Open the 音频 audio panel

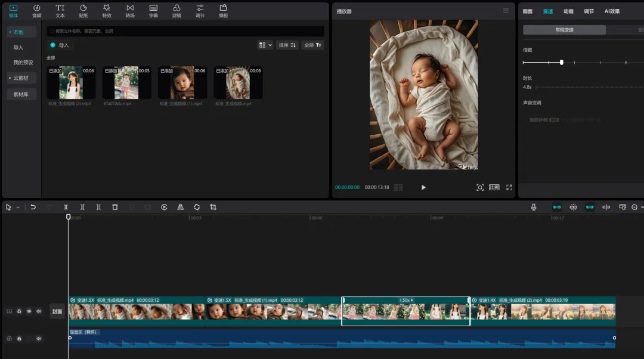coord(36,11)
